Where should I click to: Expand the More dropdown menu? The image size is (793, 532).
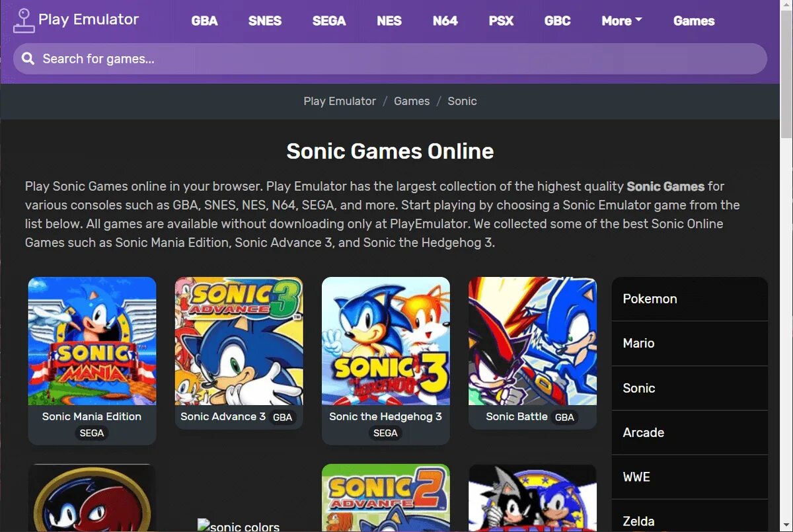pos(622,20)
